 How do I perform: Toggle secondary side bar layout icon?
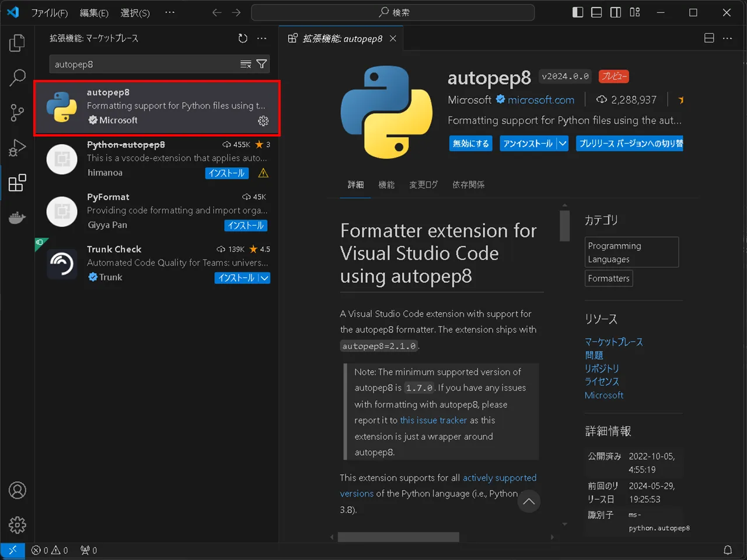pos(616,12)
